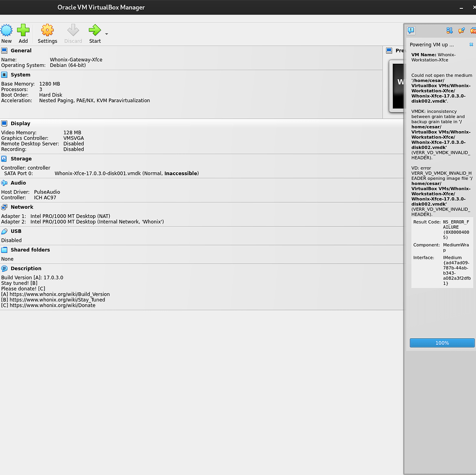The image size is (476, 475).
Task: Add an existing virtual machine
Action: [23, 33]
